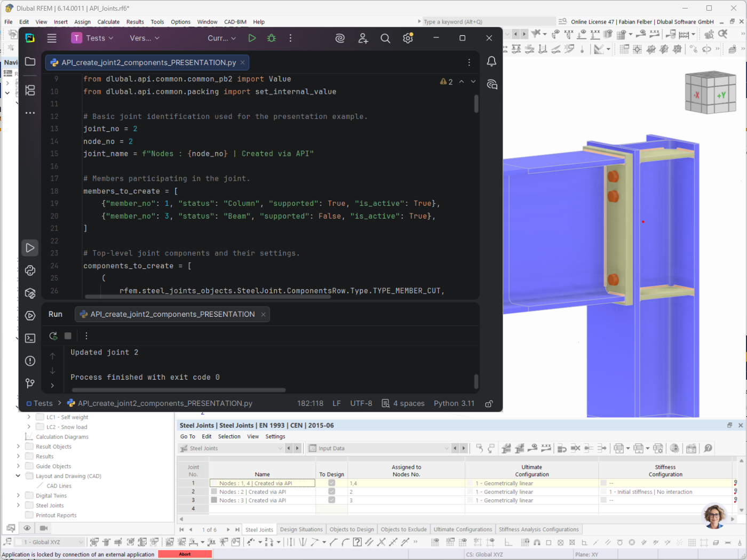
Task: Open the CAD-BIM menu in RFEM
Action: pyautogui.click(x=235, y=22)
